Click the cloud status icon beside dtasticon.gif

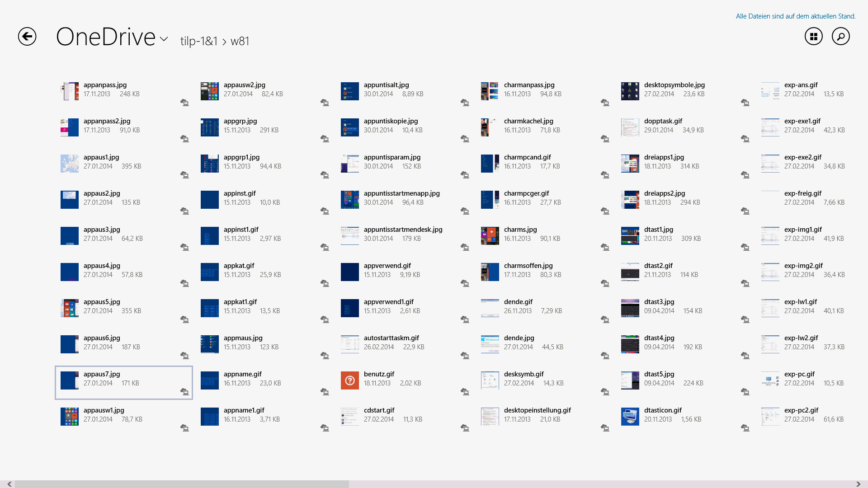point(745,428)
